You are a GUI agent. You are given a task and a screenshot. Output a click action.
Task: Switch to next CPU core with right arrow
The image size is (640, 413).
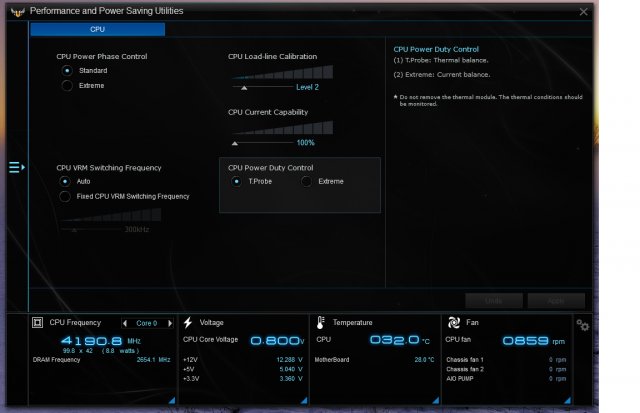click(x=170, y=323)
